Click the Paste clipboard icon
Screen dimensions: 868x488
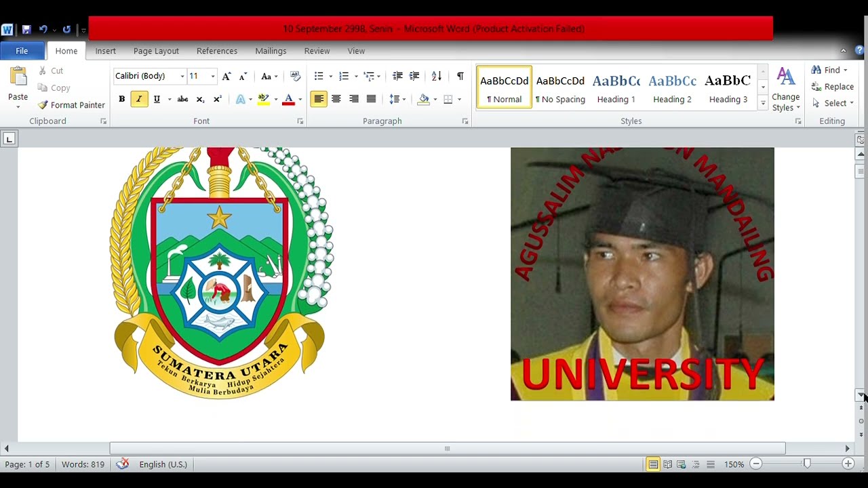[18, 76]
